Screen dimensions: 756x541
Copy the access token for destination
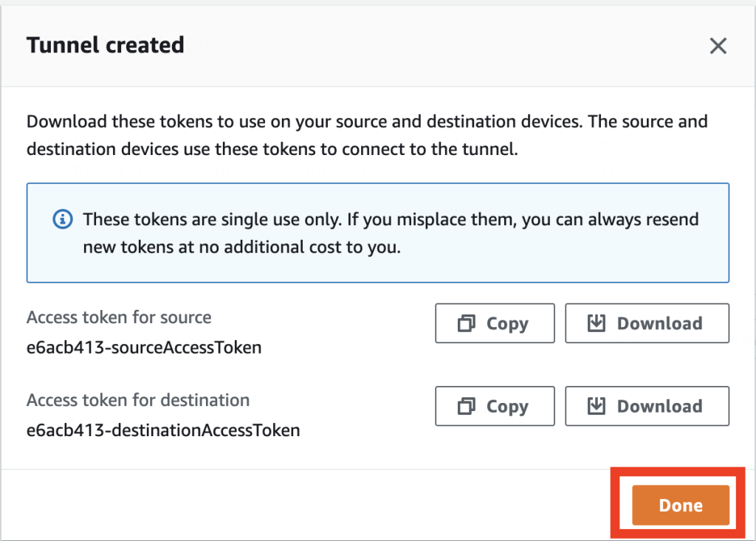coord(495,406)
